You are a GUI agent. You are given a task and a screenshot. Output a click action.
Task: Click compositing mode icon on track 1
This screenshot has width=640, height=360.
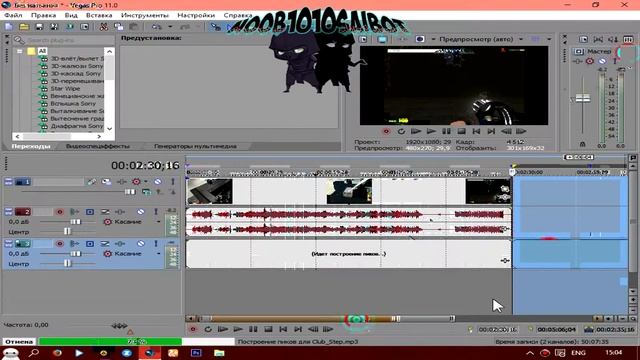pyautogui.click(x=147, y=192)
